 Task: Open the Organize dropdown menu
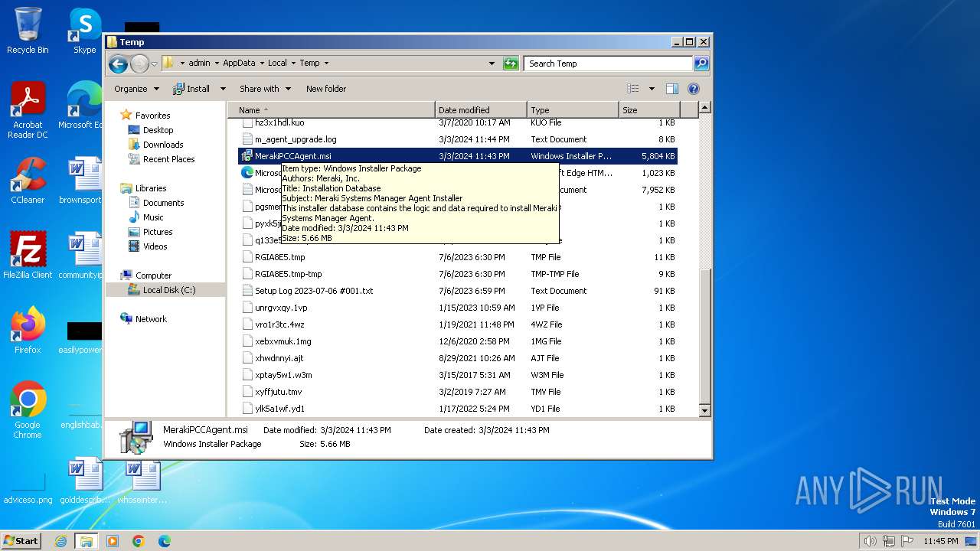136,89
